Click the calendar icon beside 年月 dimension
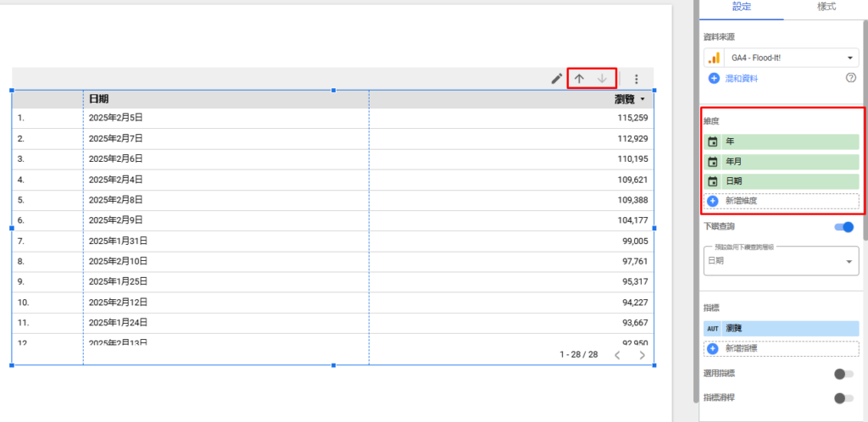The width and height of the screenshot is (868, 422). coord(713,161)
